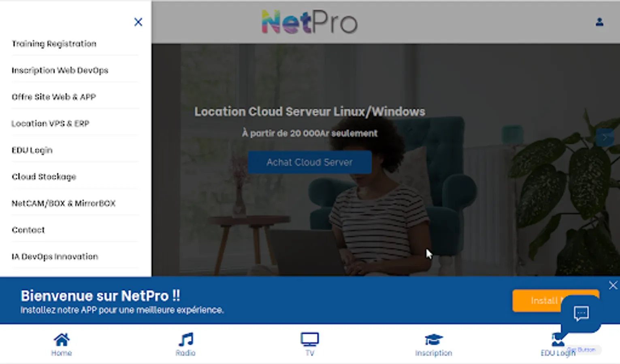Click Installez notre APP banner text
This screenshot has width=620, height=364.
[x=122, y=310]
